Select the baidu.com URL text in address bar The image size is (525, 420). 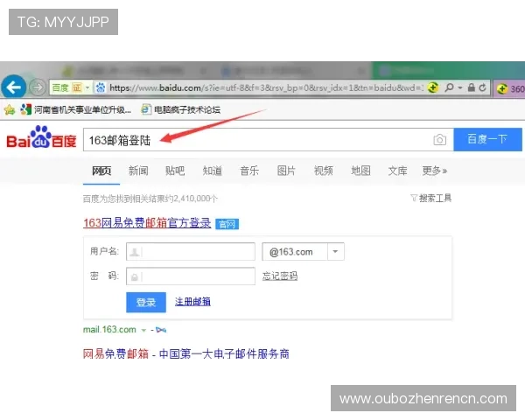[x=267, y=88]
